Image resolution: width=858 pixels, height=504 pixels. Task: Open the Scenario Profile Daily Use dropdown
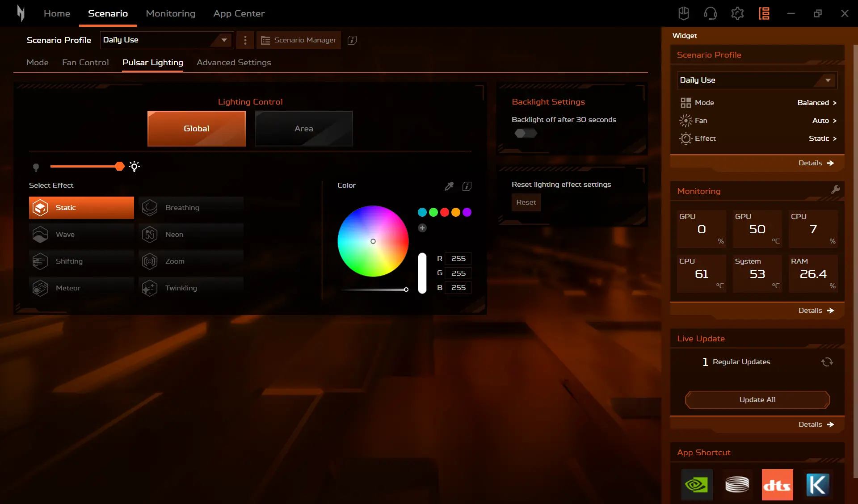pyautogui.click(x=166, y=40)
